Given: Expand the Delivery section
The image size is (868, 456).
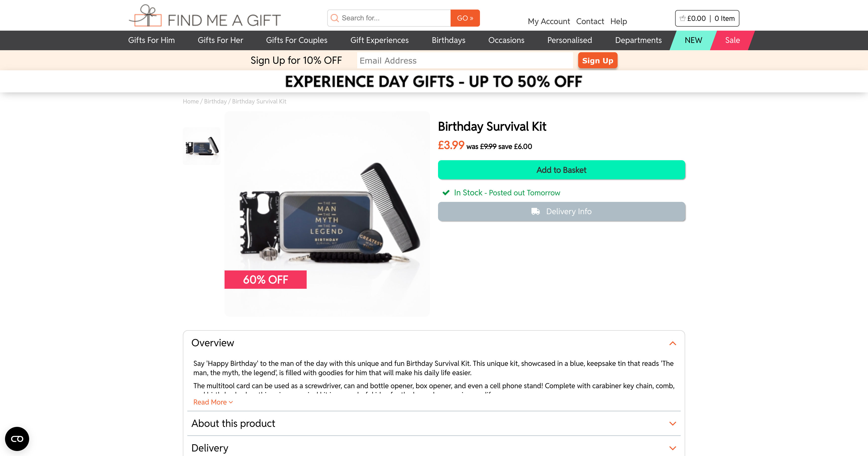Looking at the screenshot, I should 673,448.
